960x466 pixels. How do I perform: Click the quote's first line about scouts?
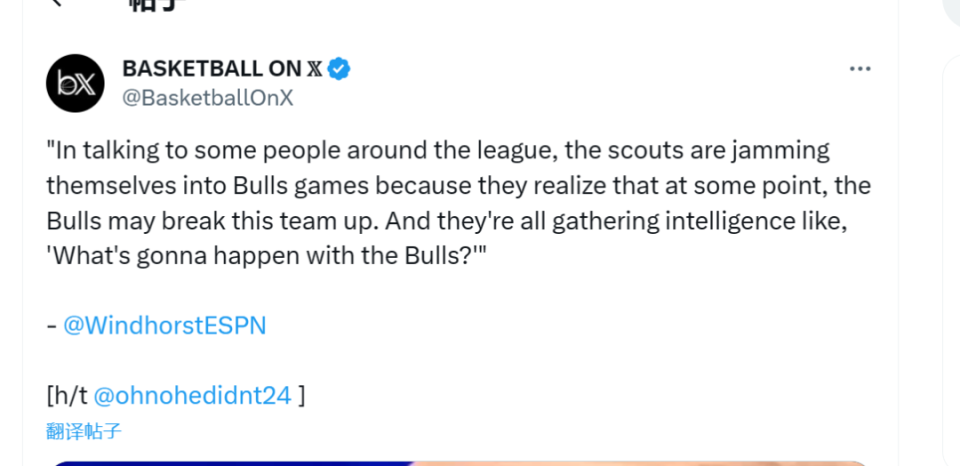pos(438,151)
